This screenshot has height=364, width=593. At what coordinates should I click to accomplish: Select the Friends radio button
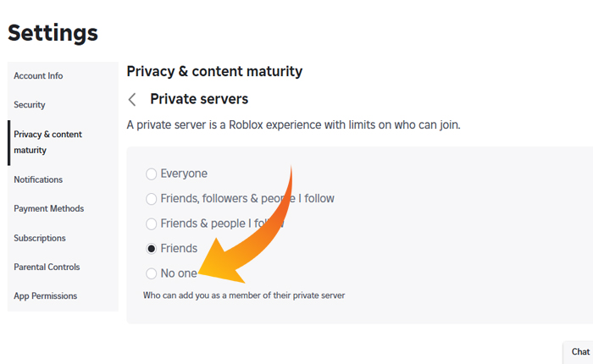(152, 249)
